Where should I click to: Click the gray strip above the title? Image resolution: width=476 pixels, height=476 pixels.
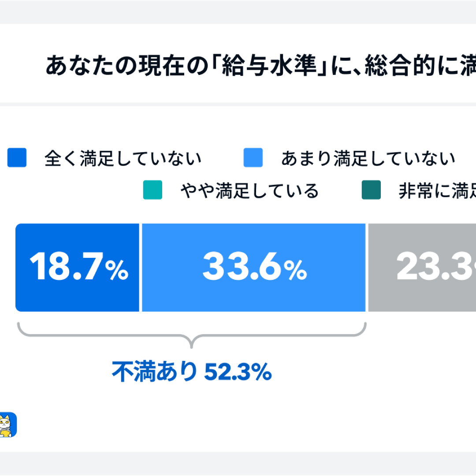[x=238, y=12]
